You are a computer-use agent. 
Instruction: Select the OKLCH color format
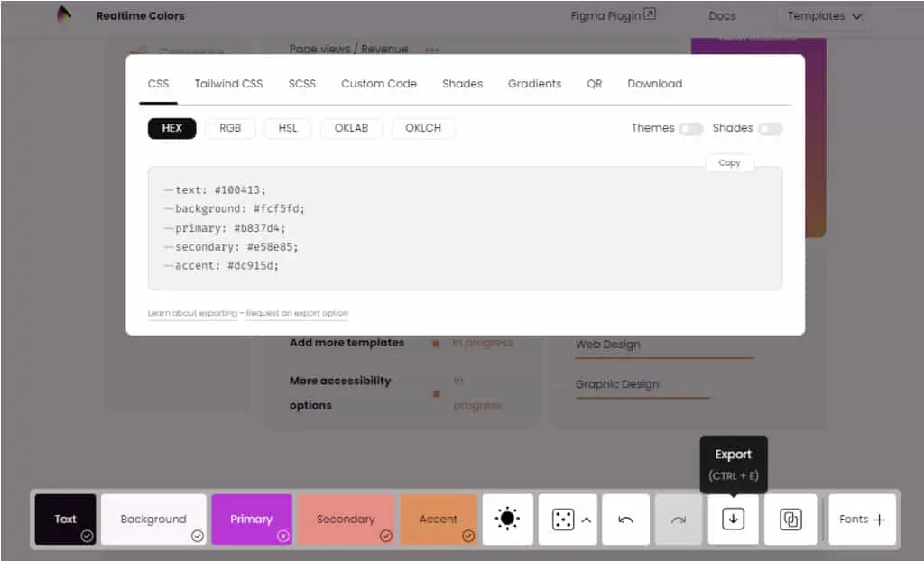coord(423,128)
